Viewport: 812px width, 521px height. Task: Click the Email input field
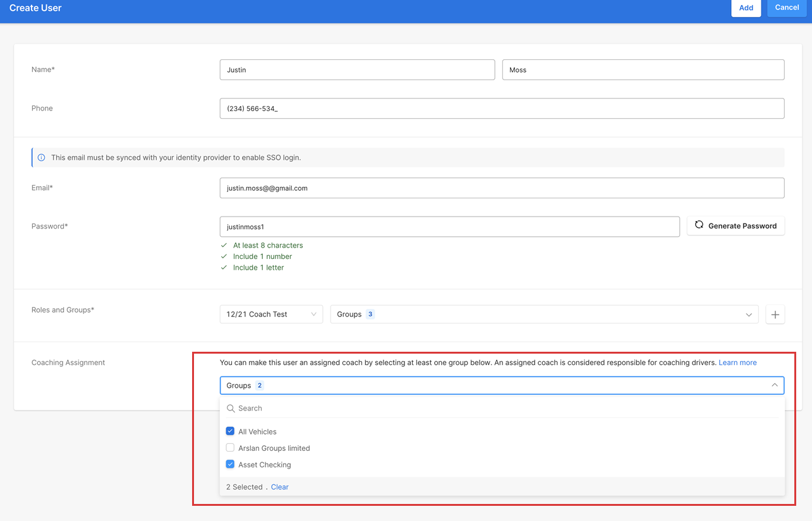502,188
